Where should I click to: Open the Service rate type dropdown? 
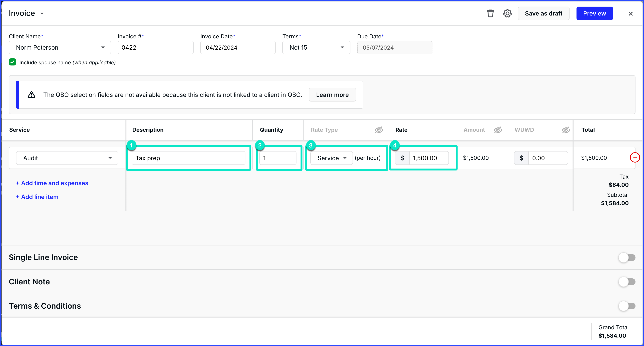click(331, 158)
